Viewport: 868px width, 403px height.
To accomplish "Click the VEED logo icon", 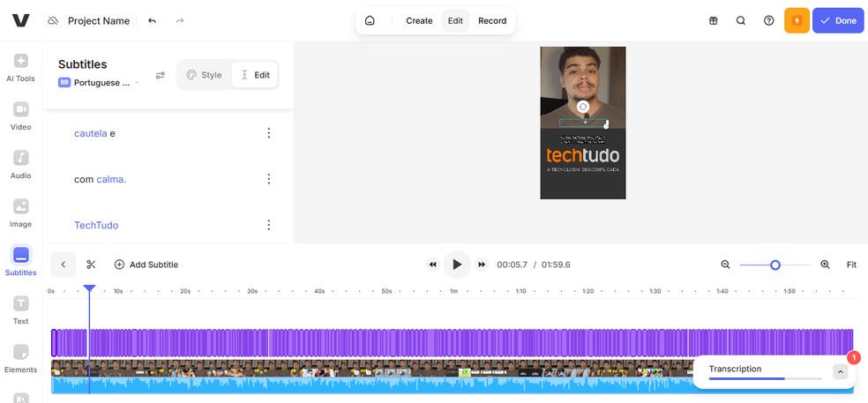I will [20, 20].
